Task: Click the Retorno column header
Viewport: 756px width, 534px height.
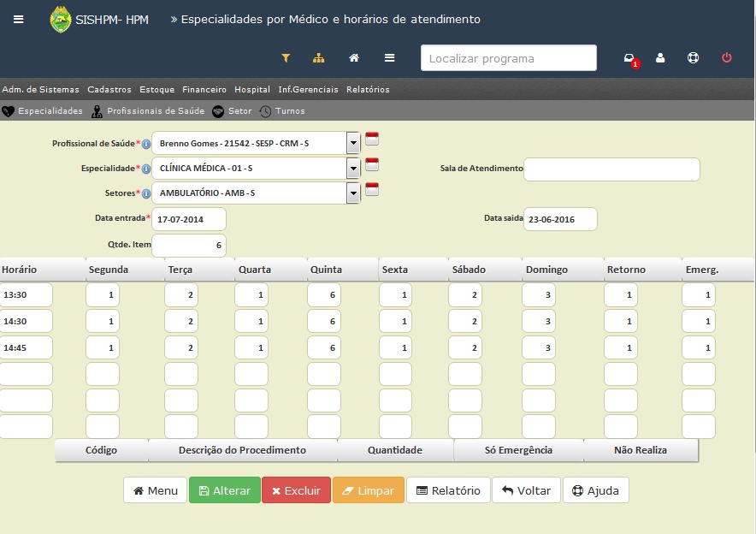Action: (643, 270)
